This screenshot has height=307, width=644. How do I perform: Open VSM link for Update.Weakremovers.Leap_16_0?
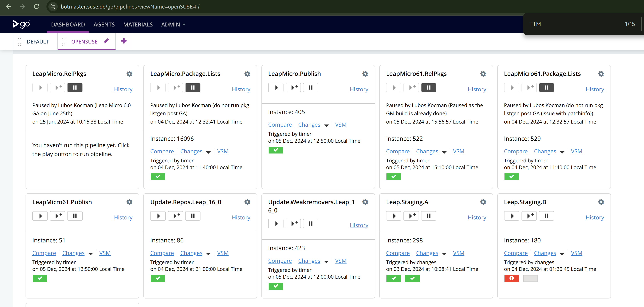pyautogui.click(x=341, y=261)
